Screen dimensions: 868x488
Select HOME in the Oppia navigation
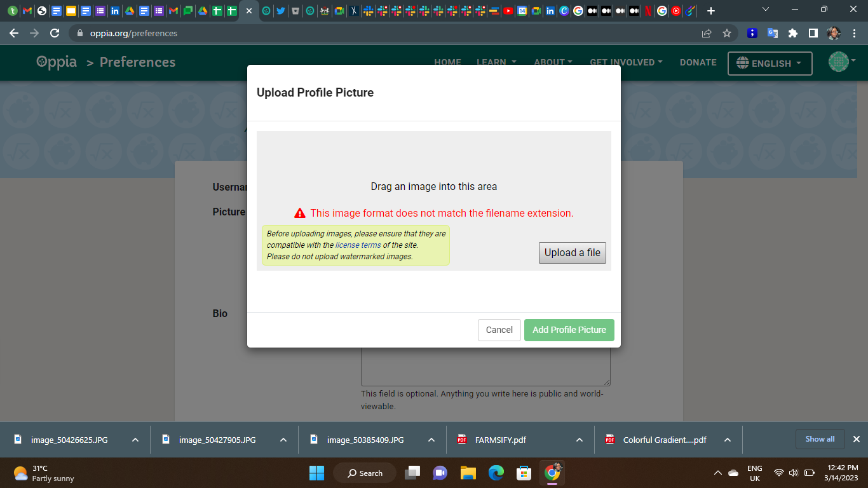point(447,62)
